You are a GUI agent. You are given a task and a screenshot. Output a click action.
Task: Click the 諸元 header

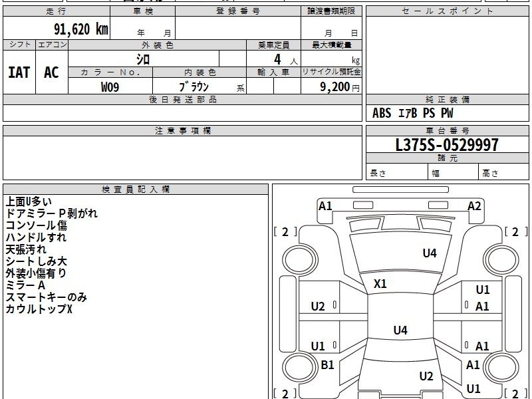[x=447, y=158]
